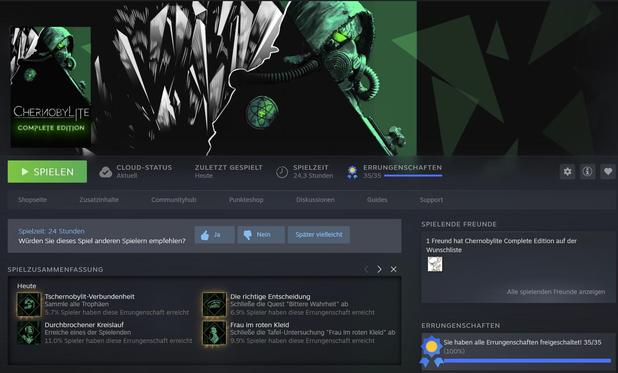Click the Chernobylite Complete Edition cover art
Viewport: 618px width, 373px height.
(x=51, y=87)
